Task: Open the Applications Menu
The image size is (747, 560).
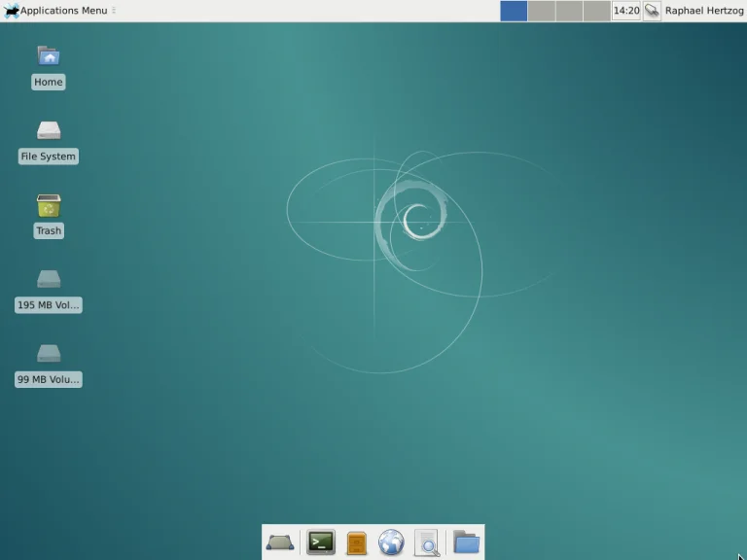Action: point(63,11)
